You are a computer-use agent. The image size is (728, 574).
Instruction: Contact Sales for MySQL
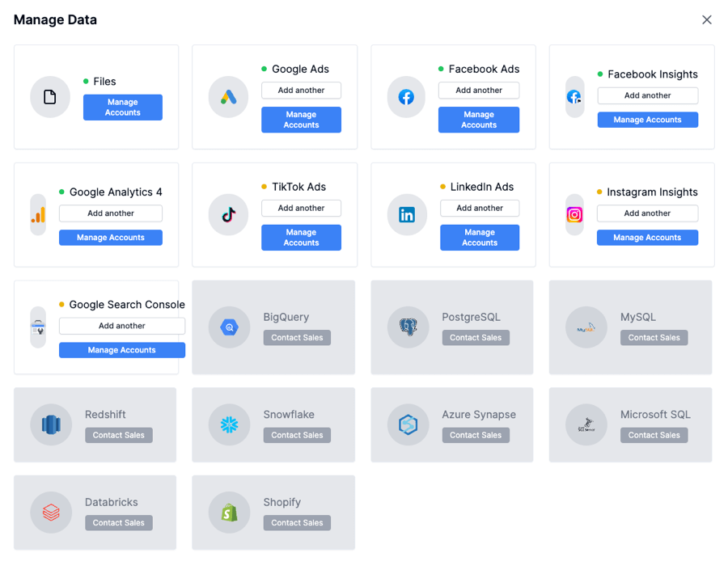654,338
